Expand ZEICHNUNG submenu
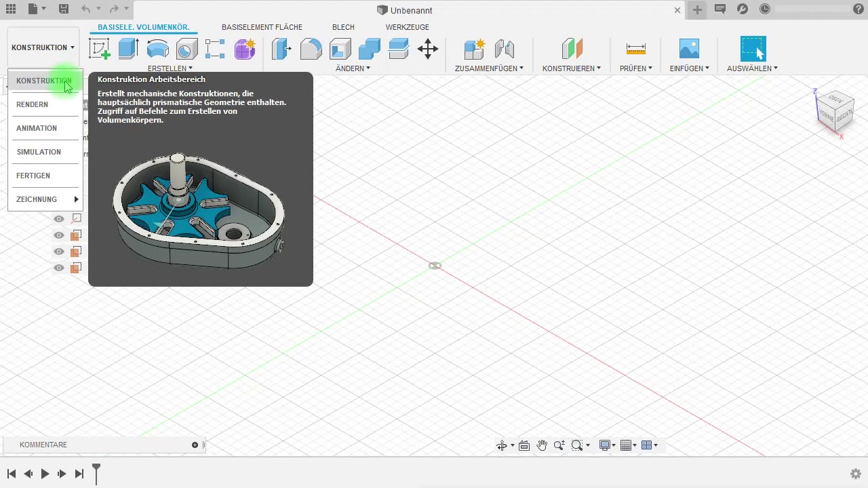This screenshot has height=488, width=868. coord(45,199)
